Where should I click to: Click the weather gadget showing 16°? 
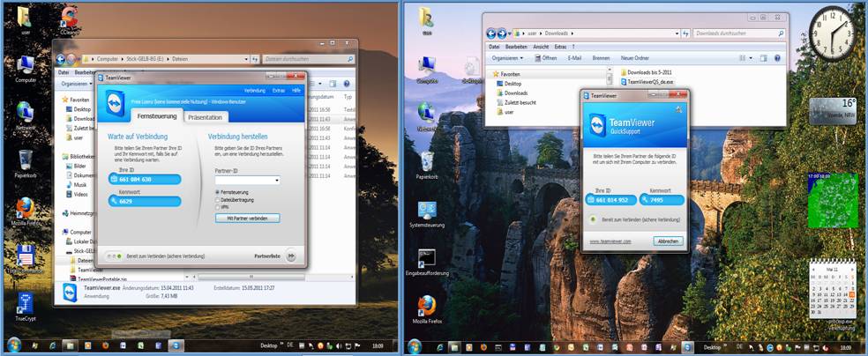[x=833, y=111]
